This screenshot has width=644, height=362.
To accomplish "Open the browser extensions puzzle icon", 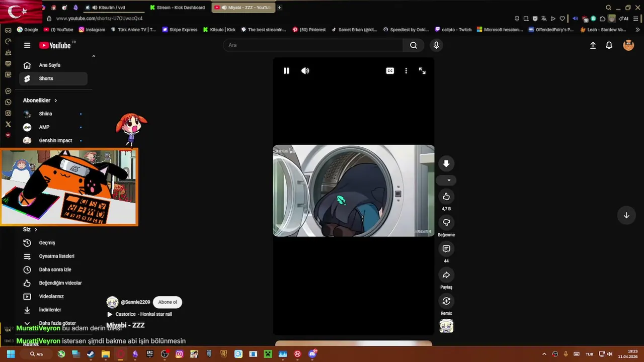I will click(602, 19).
